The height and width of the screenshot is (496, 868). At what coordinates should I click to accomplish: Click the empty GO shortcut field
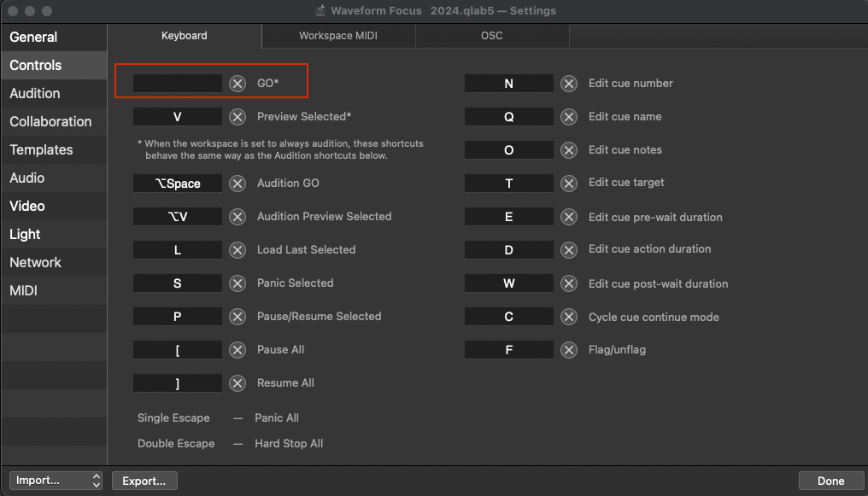point(178,84)
